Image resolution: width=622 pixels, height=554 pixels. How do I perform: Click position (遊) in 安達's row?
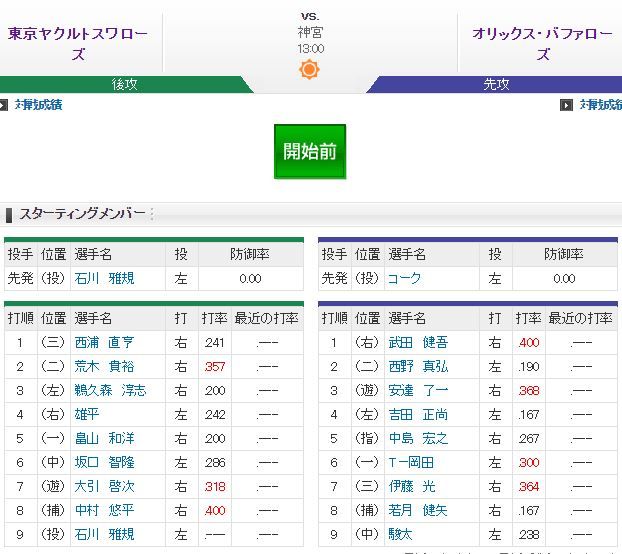point(367,391)
